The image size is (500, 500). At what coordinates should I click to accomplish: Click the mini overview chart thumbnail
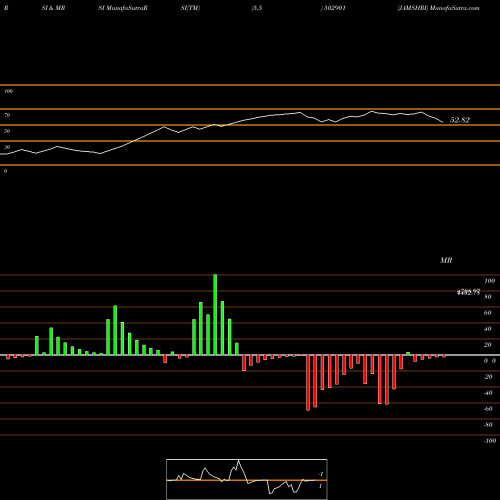[x=247, y=479]
